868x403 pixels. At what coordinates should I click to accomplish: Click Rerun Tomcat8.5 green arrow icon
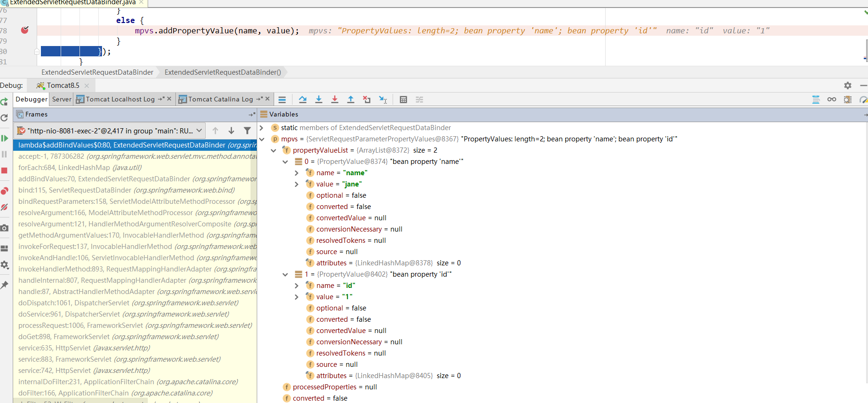coord(4,102)
